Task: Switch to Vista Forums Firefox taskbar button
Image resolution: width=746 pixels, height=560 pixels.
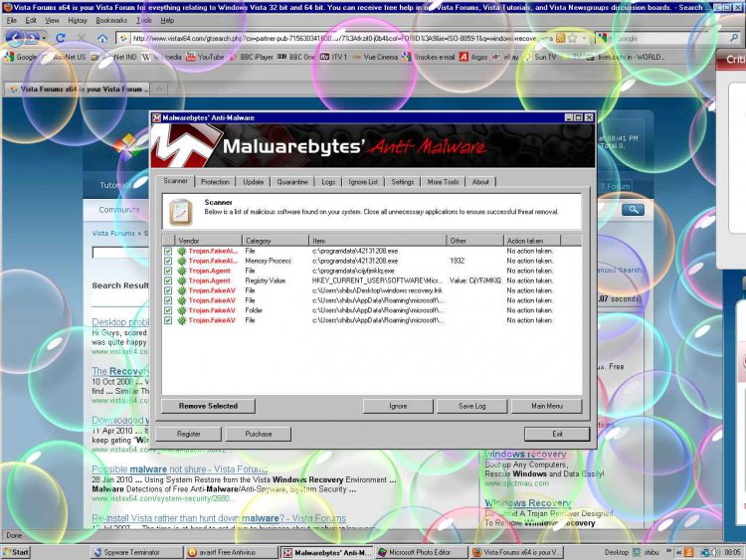Action: coord(517,552)
